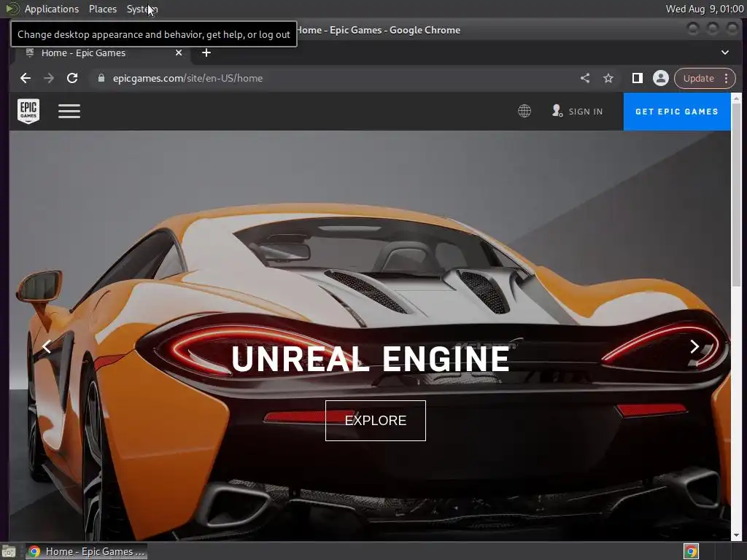
Task: Open the language globe selector
Action: click(x=524, y=111)
